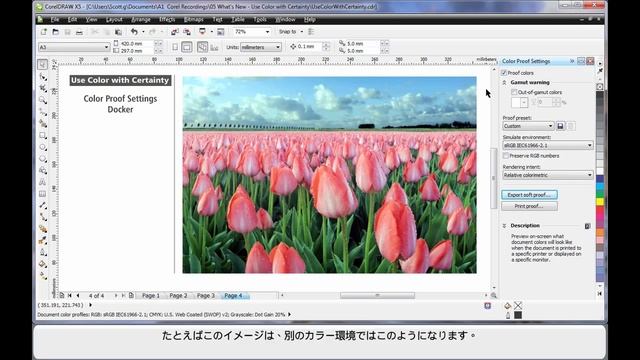Click the nudge distance field 0.1 mm
The image size is (640, 360).
309,47
